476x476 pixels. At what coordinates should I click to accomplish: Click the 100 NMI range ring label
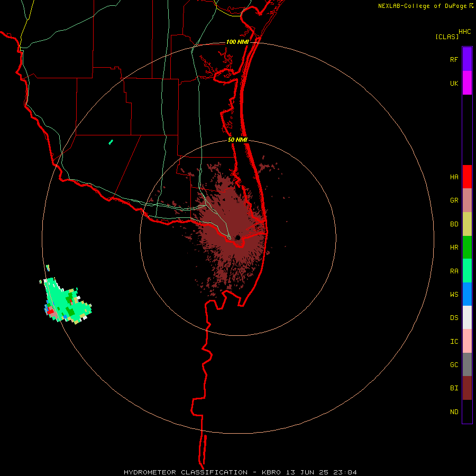(x=237, y=42)
